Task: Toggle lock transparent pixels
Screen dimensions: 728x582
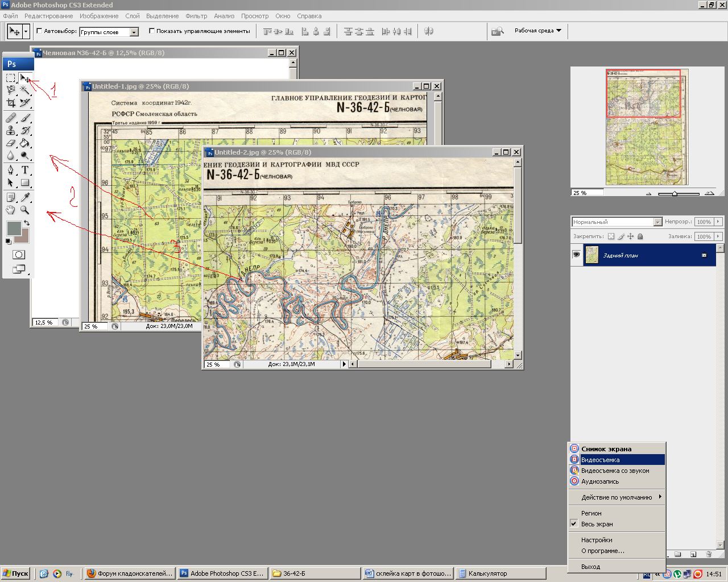Action: click(x=611, y=236)
